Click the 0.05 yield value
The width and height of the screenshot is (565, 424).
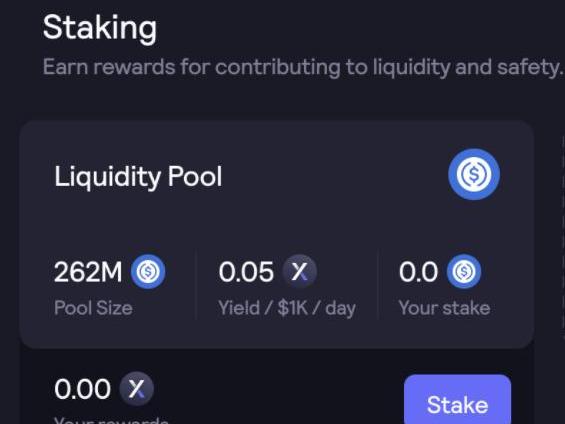point(246,272)
